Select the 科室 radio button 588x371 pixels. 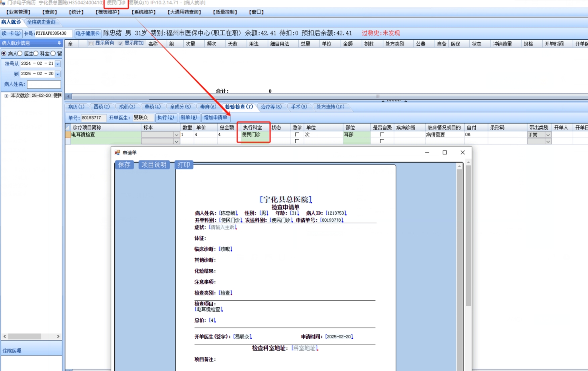36,53
